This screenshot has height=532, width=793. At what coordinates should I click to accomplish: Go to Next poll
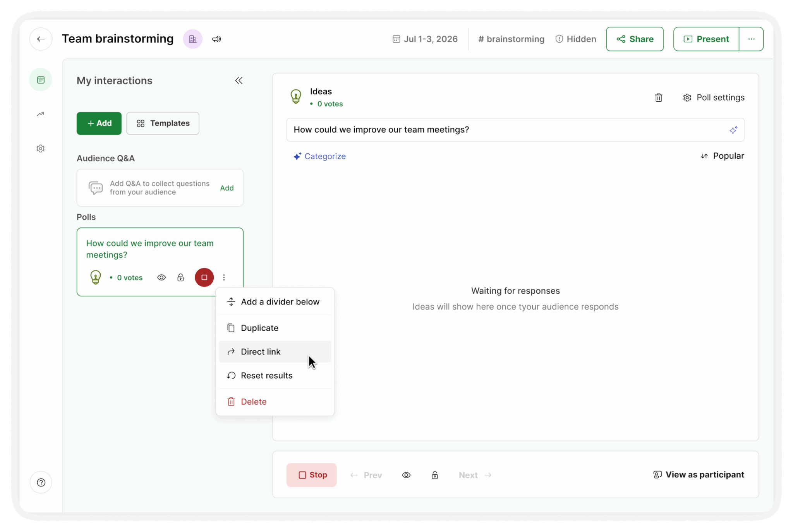(x=475, y=475)
